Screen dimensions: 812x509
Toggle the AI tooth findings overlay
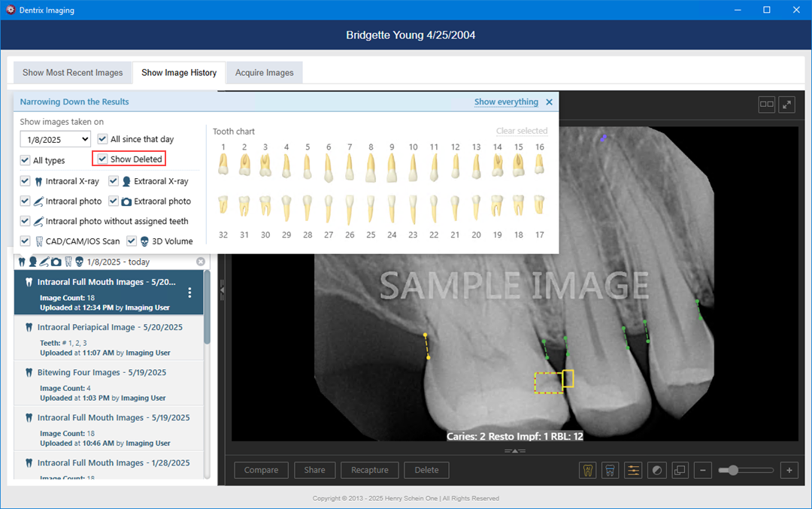(588, 470)
